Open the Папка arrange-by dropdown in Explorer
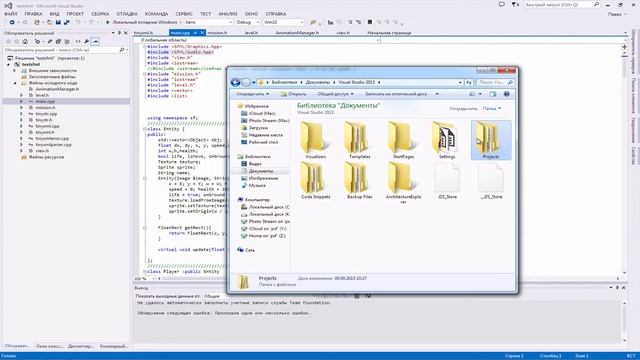The width and height of the screenshot is (640, 360). coord(492,109)
